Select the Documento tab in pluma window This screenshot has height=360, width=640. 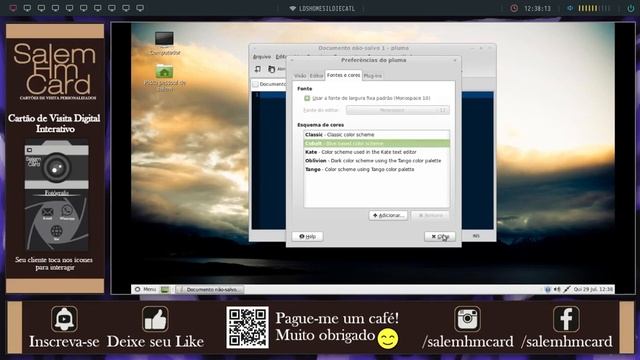point(269,84)
